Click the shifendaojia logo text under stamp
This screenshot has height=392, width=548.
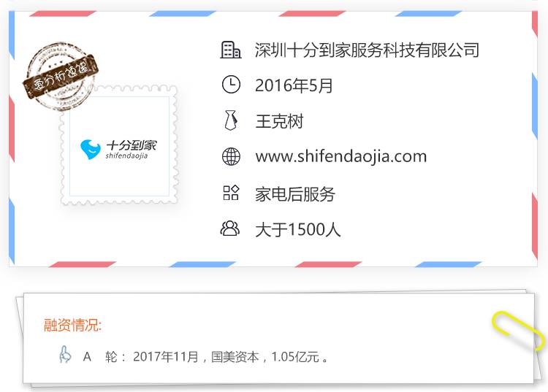[126, 155]
